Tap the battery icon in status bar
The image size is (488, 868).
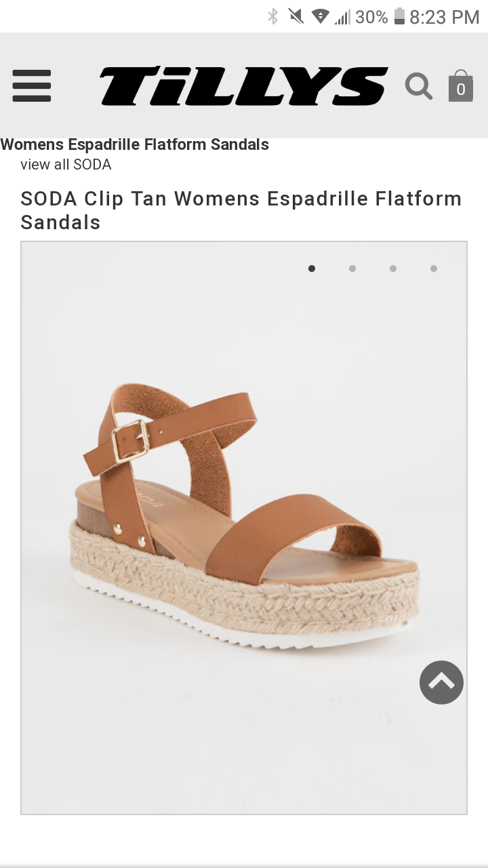pos(399,16)
